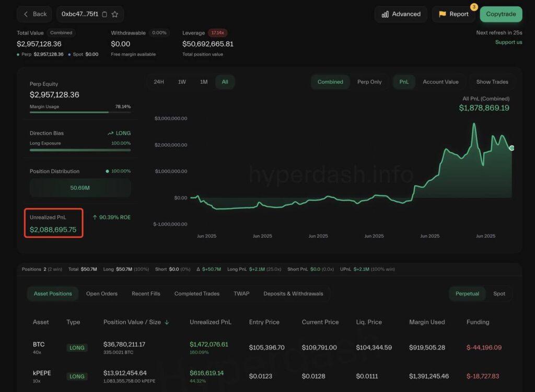Viewport: 535px width, 392px height.
Task: Click the Report flag button
Action: 453,14
